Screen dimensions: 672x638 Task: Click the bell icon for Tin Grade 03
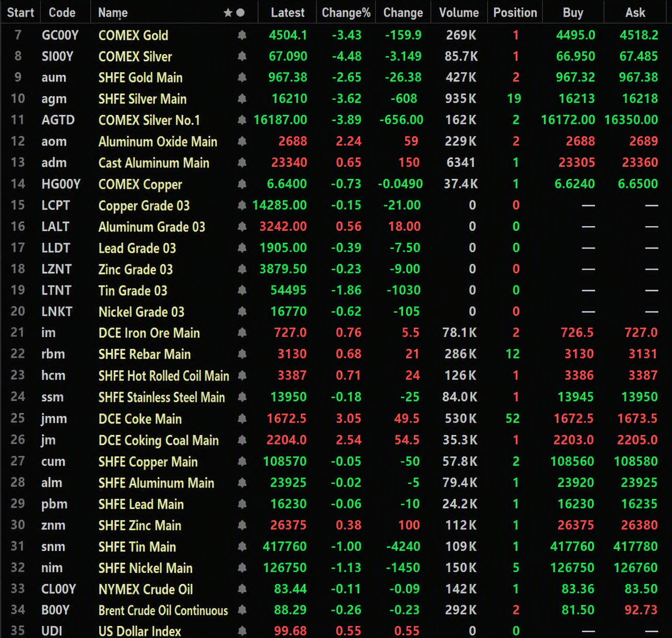[242, 290]
